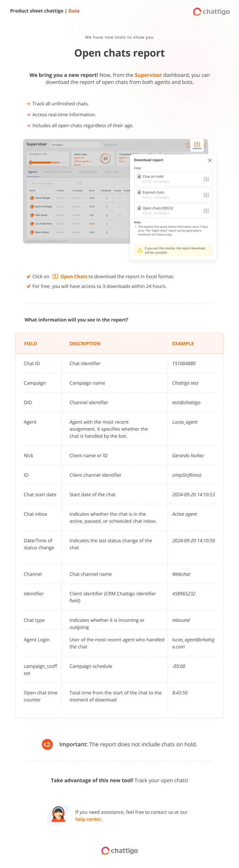Click the Active agents progress bar
The width and height of the screenshot is (239, 868).
click(48, 162)
